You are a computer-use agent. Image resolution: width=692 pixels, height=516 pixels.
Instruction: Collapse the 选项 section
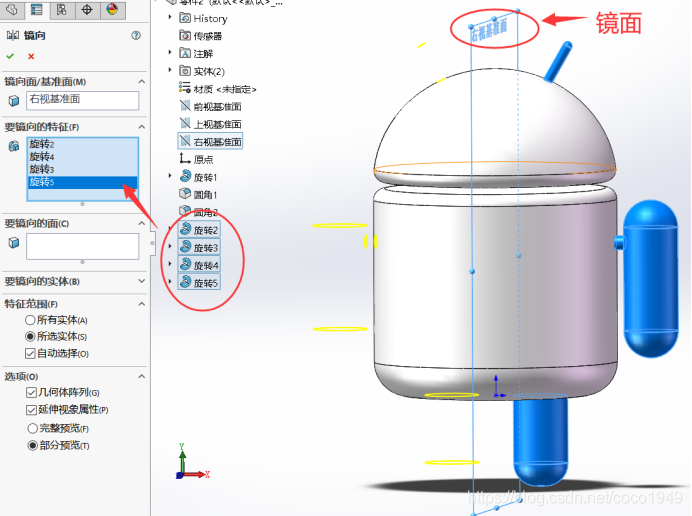coord(142,377)
